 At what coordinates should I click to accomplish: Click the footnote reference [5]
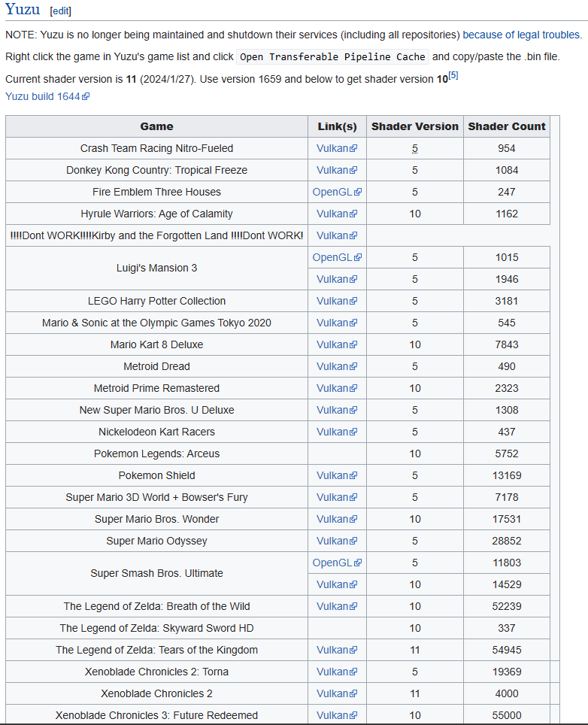(x=453, y=75)
